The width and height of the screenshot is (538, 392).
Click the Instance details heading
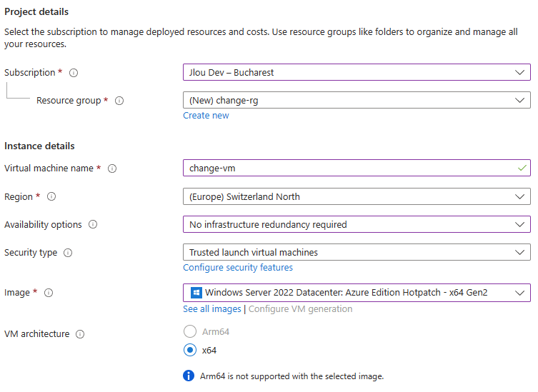(x=39, y=146)
